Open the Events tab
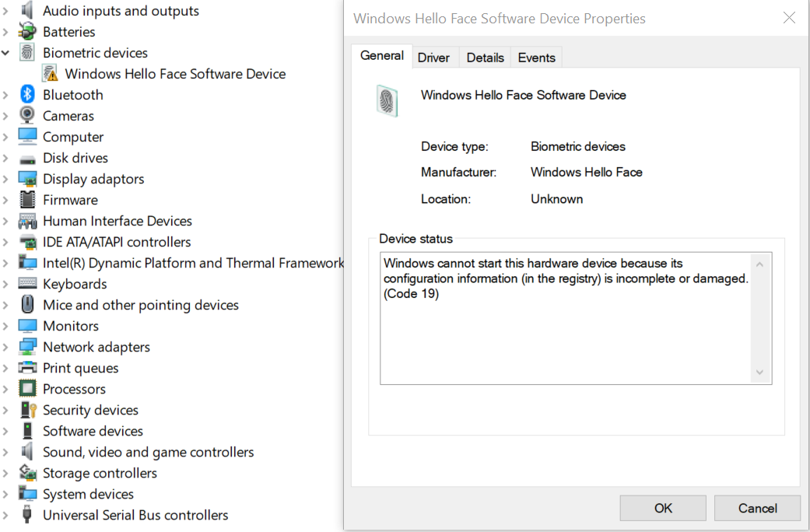The width and height of the screenshot is (810, 532). tap(536, 58)
